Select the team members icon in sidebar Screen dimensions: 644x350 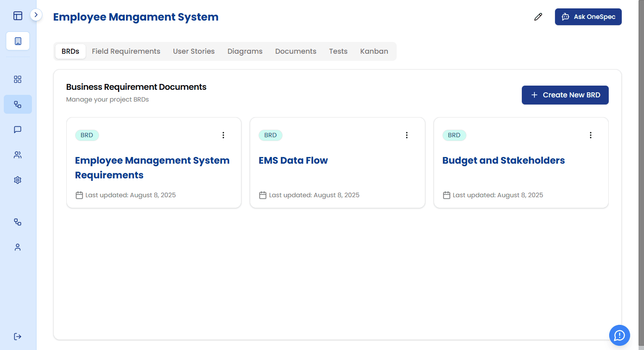coord(18,154)
